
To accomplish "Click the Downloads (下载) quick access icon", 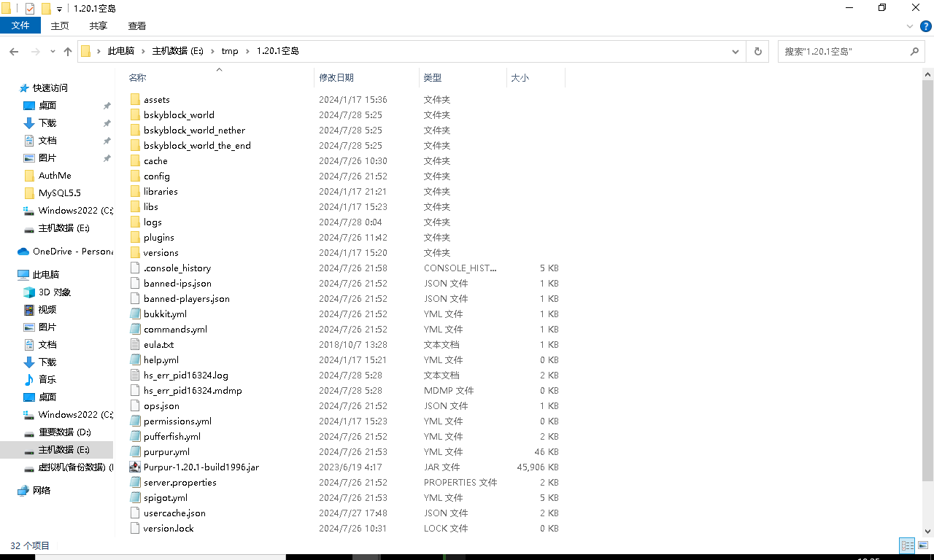I will [29, 123].
